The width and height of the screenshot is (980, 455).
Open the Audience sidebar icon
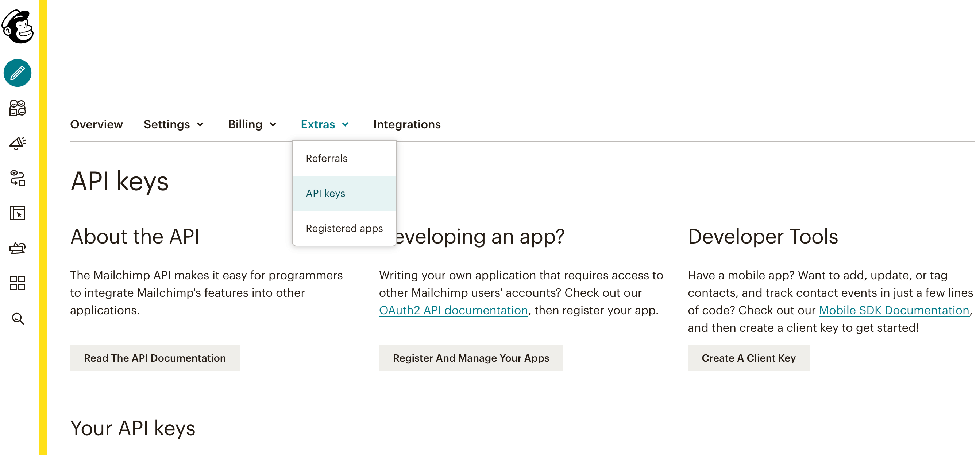(18, 108)
